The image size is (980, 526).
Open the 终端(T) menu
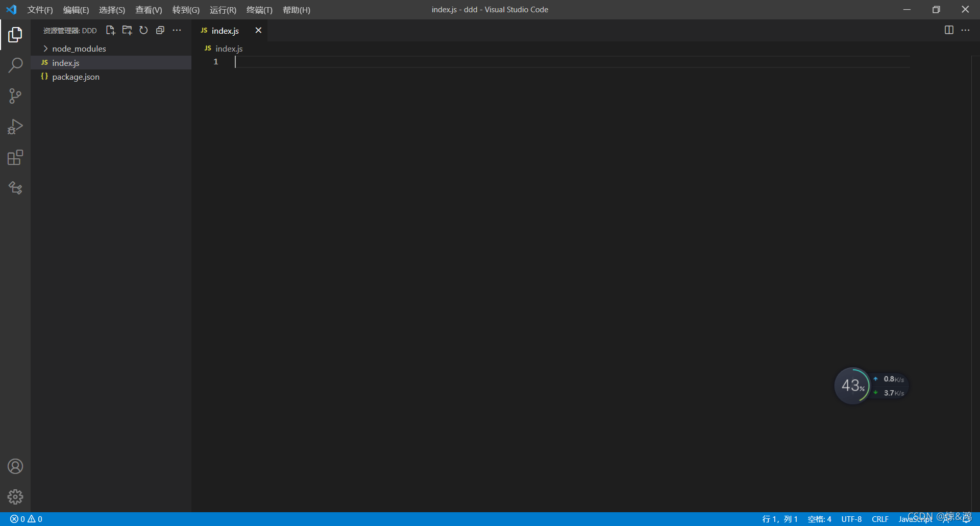[x=259, y=10]
